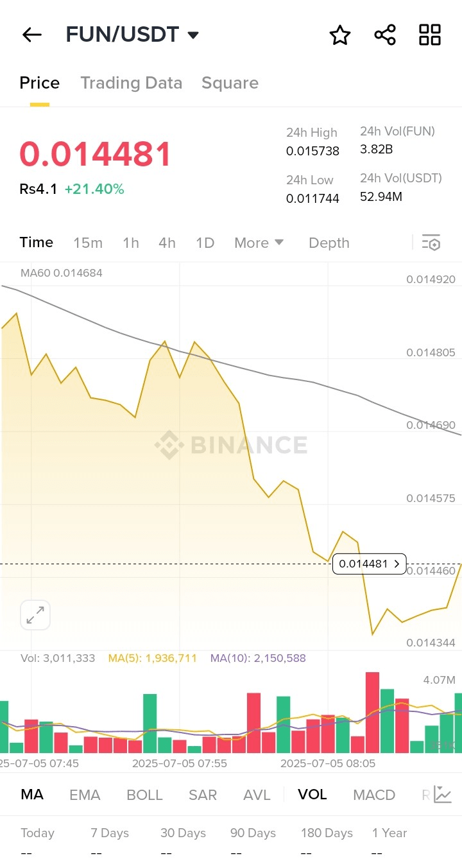Viewport: 462px width, 868px height.
Task: Enable the MACD indicator
Action: [374, 795]
